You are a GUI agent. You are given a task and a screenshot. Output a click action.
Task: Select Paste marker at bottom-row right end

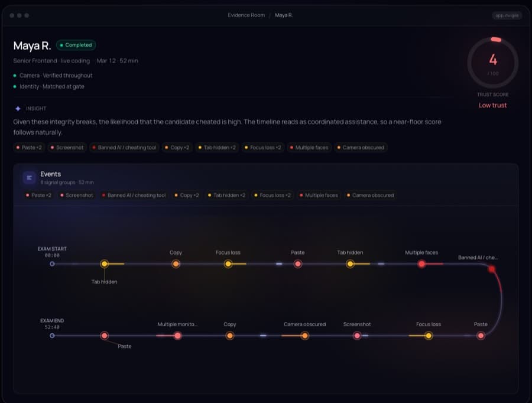click(x=481, y=336)
